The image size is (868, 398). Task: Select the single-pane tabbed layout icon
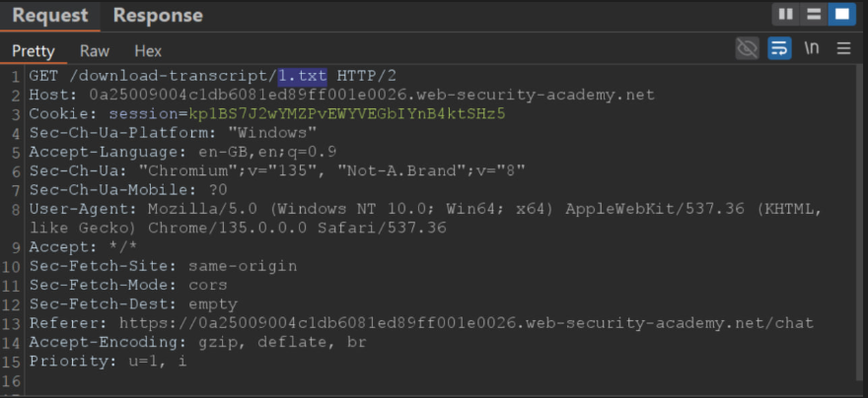pyautogui.click(x=842, y=15)
